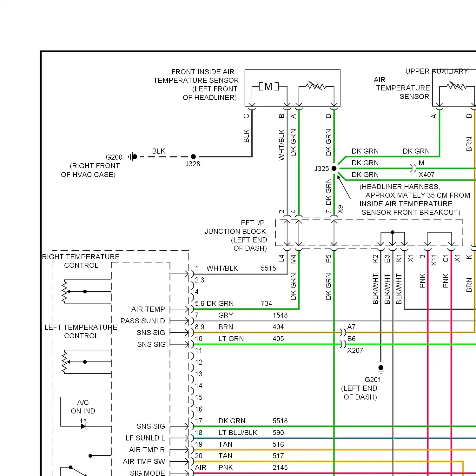The image size is (476, 476).
Task: Click the motor M symbol in sensor
Action: point(268,86)
